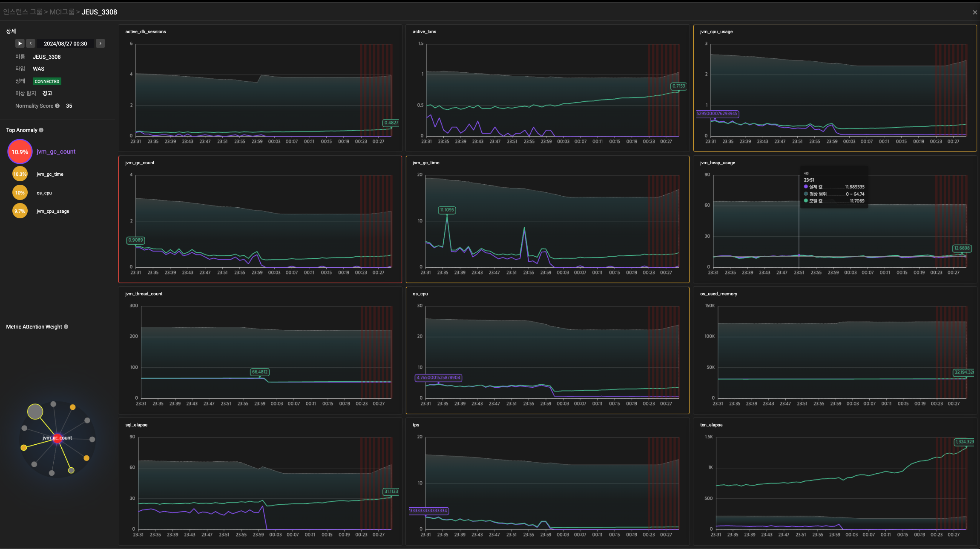Select the jvm_gc_count 10.9% anomaly circle
The width and height of the screenshot is (980, 549).
(x=20, y=152)
